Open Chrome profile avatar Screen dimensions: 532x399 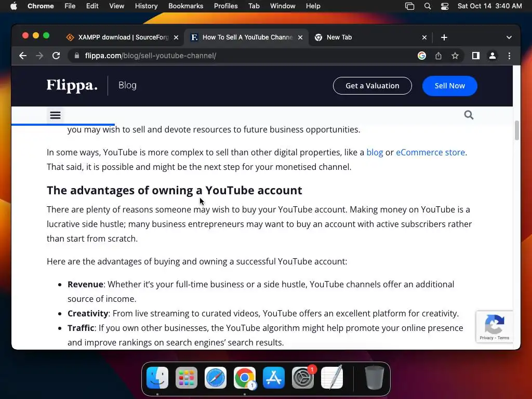493,56
